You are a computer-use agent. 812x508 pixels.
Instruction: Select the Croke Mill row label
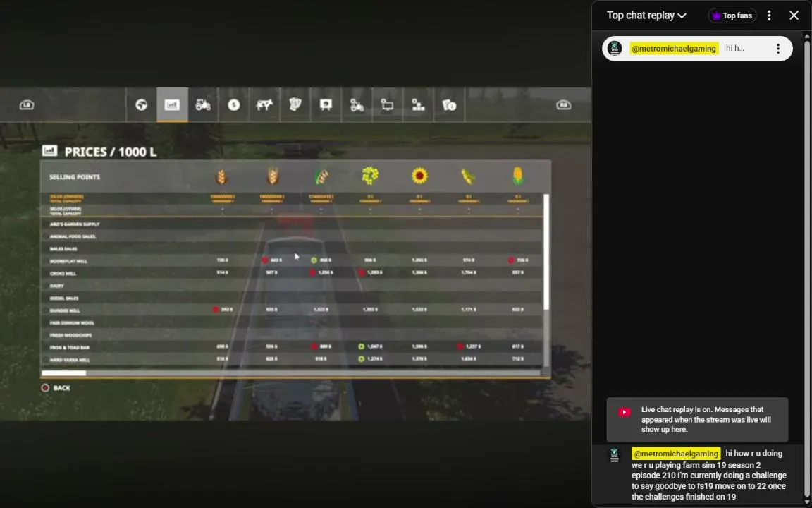pyautogui.click(x=63, y=274)
